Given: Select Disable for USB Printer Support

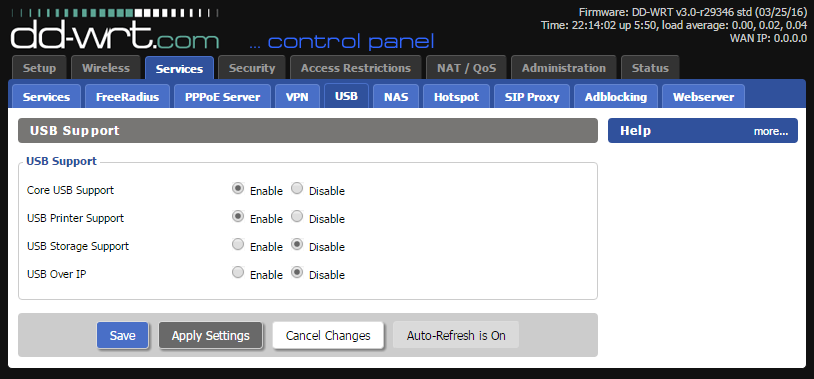Looking at the screenshot, I should 297,217.
